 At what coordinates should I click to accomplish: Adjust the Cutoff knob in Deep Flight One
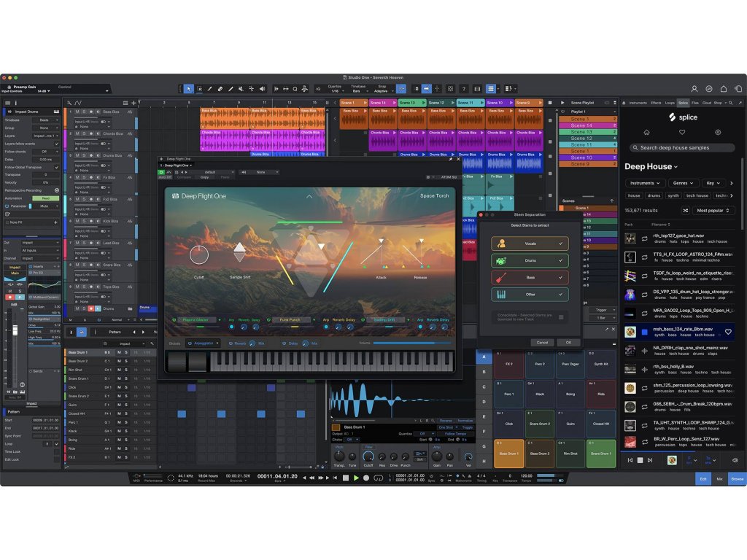pyautogui.click(x=199, y=255)
